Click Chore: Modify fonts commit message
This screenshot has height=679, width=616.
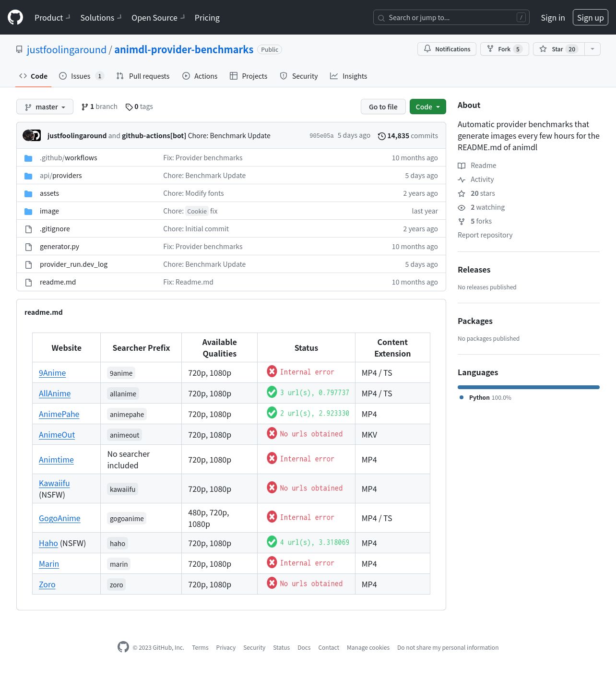tap(193, 193)
